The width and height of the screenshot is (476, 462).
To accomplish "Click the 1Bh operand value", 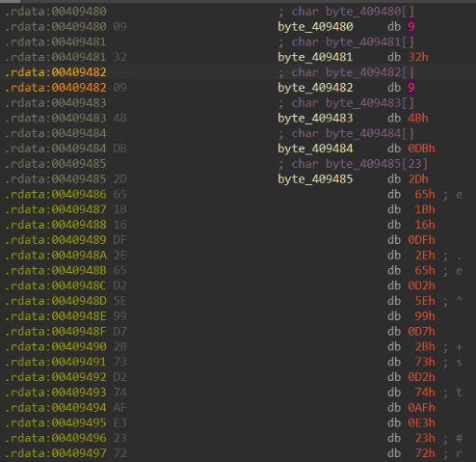I will click(425, 209).
